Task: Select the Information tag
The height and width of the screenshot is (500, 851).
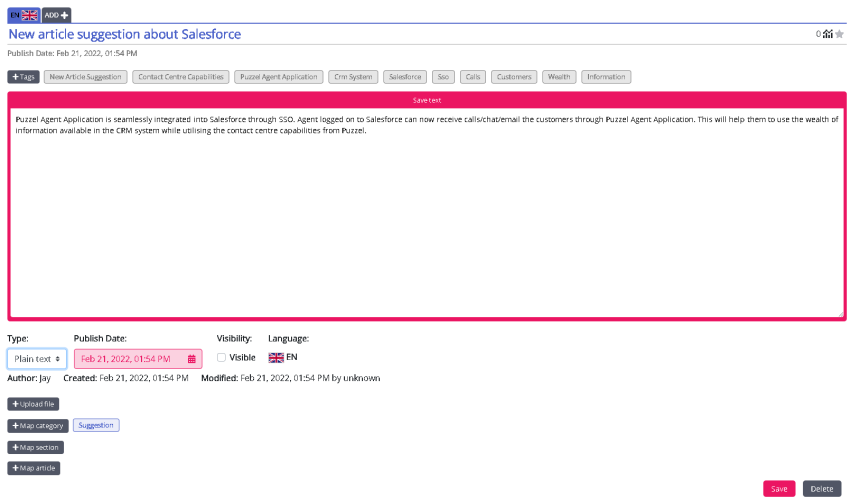Action: tap(606, 77)
